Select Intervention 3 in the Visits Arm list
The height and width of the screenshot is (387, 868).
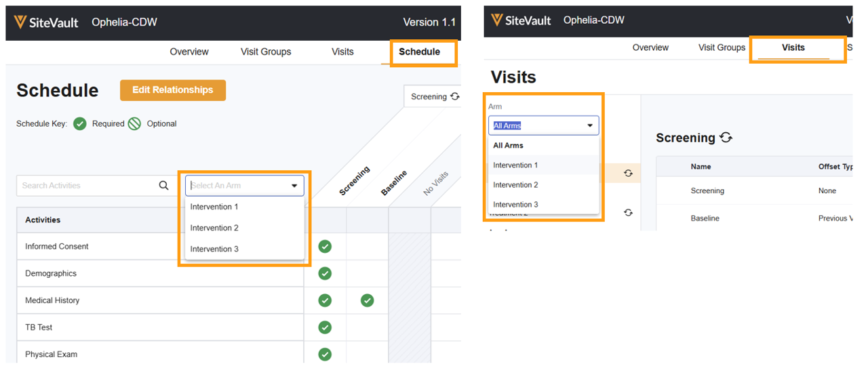(x=515, y=205)
